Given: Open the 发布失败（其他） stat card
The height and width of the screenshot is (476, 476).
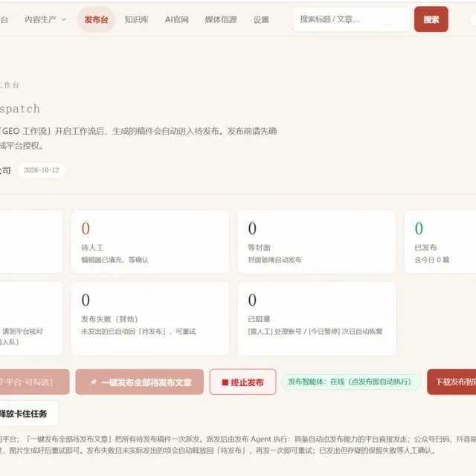Looking at the screenshot, I should (x=150, y=318).
